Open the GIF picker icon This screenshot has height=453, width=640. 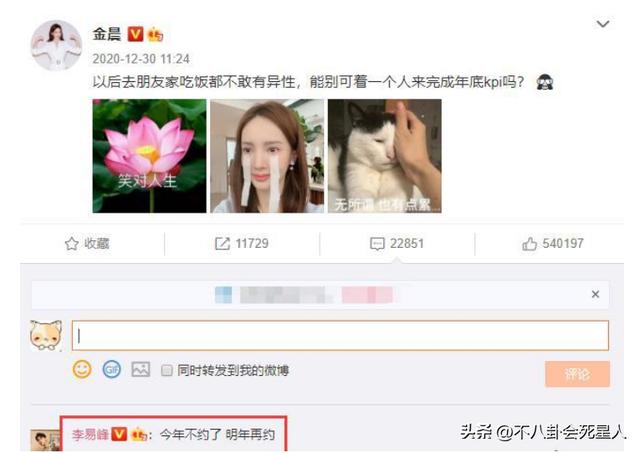tap(111, 369)
